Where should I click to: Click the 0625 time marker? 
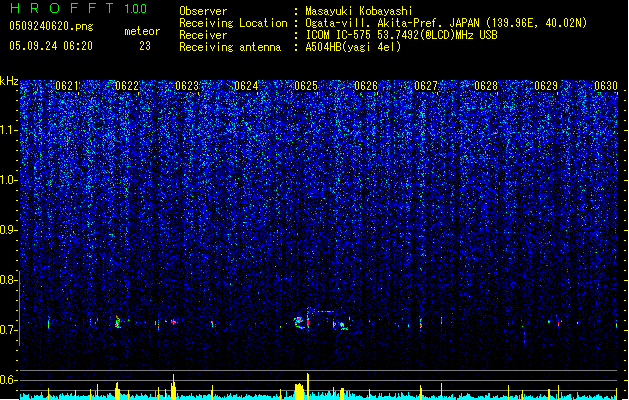coord(306,86)
